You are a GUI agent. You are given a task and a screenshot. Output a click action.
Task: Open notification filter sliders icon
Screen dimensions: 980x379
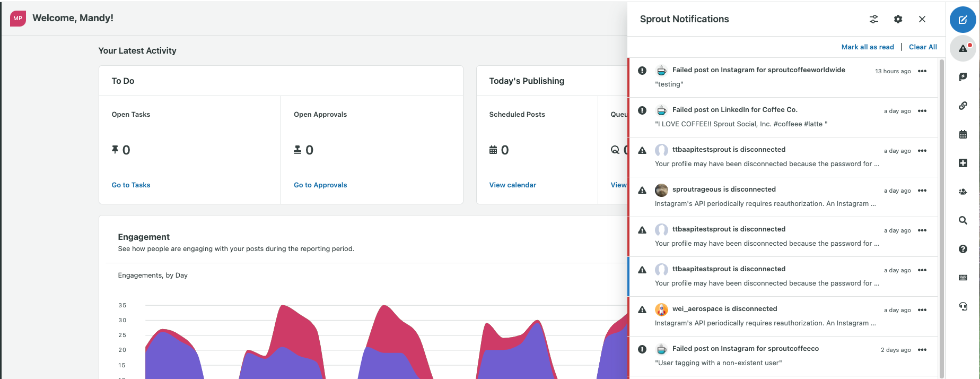click(x=874, y=19)
